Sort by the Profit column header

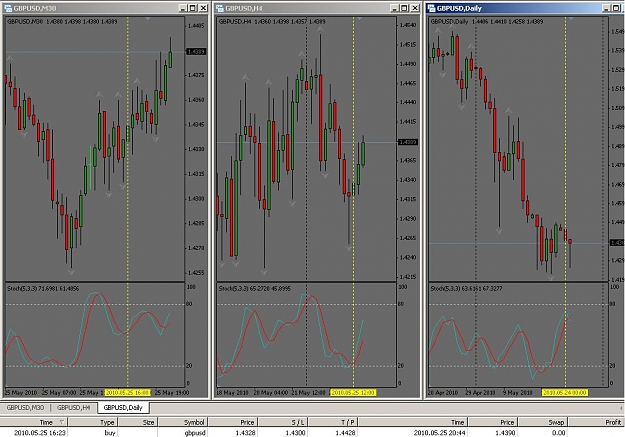tap(596, 422)
